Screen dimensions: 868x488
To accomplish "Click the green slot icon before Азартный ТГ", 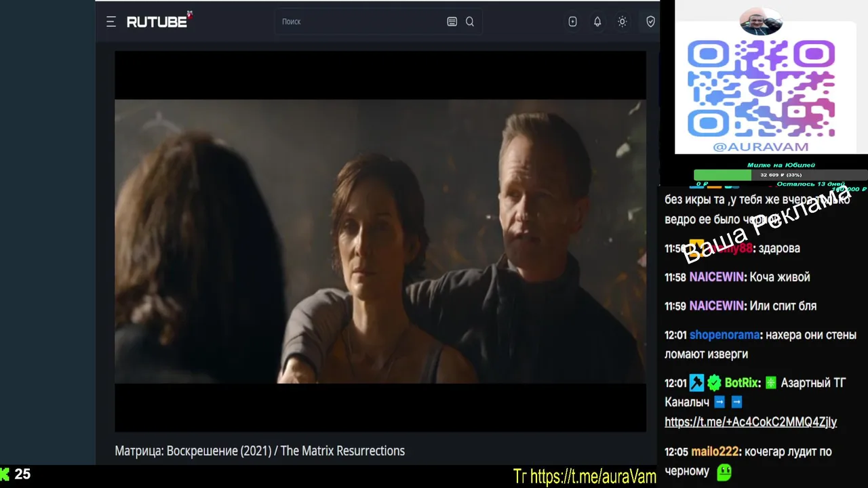I will coord(771,384).
